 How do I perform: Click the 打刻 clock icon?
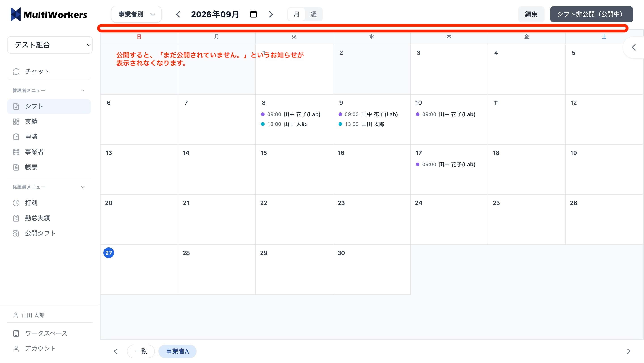point(16,203)
